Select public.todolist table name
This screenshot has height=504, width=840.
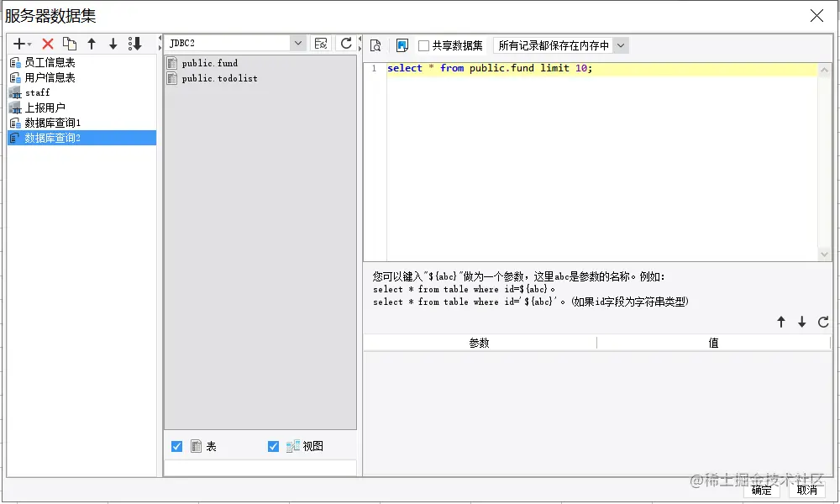click(219, 78)
